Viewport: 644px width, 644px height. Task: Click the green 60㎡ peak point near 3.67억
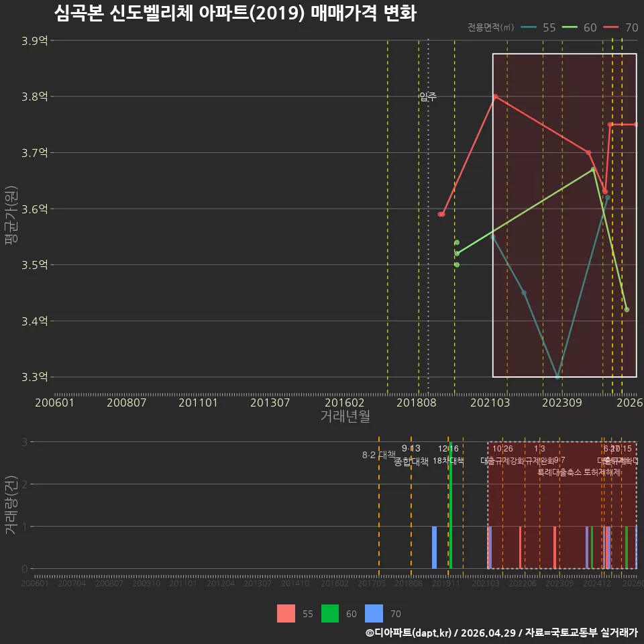[x=593, y=169]
